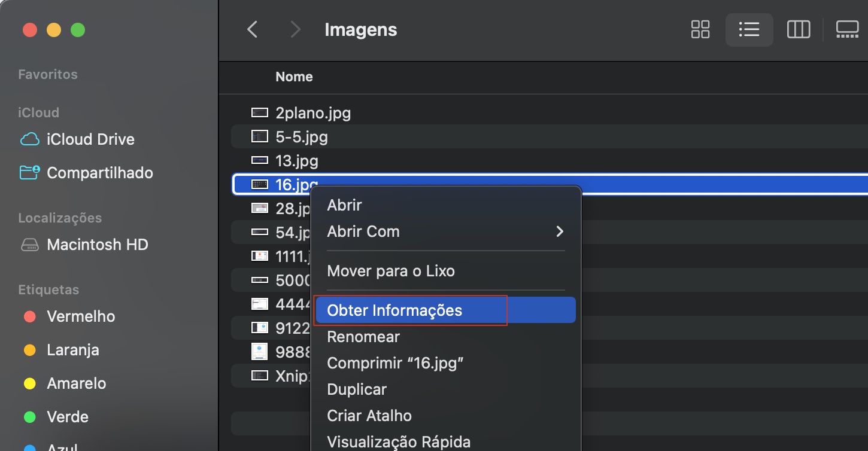Viewport: 868px width, 451px height.
Task: Click the forward navigation arrow
Action: point(295,29)
